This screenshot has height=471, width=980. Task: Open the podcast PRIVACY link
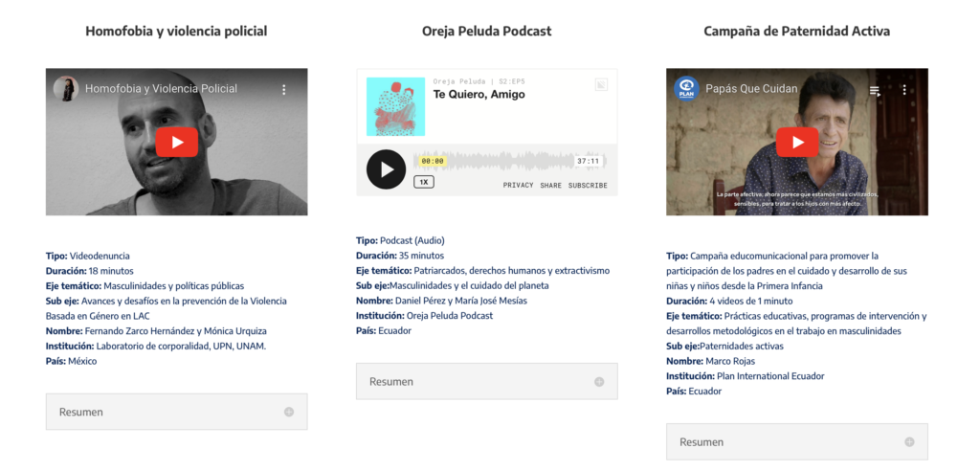click(x=518, y=185)
